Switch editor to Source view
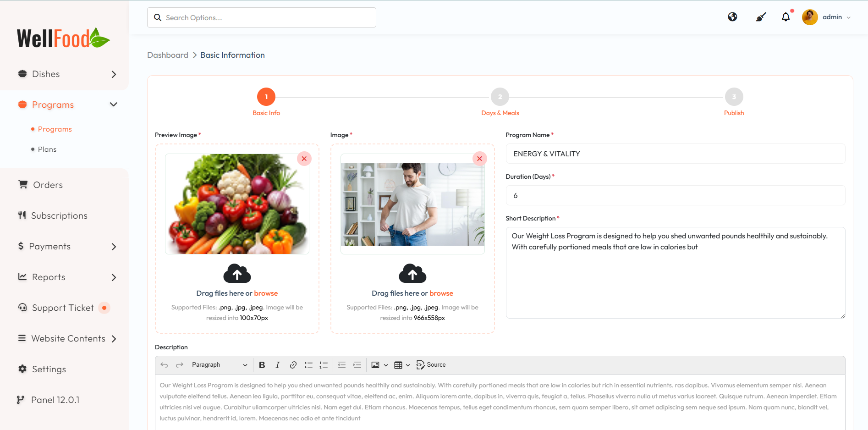The image size is (868, 430). tap(431, 365)
